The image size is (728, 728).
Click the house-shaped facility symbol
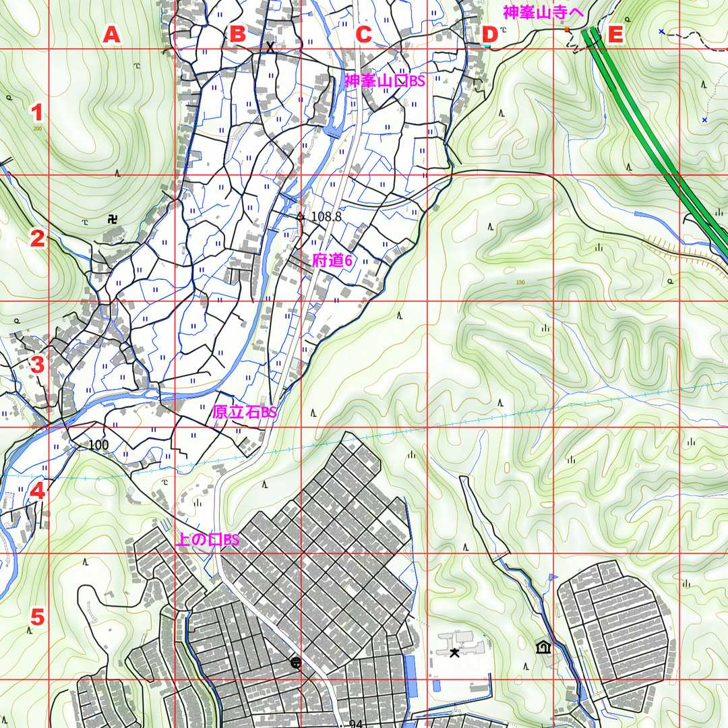click(x=542, y=648)
